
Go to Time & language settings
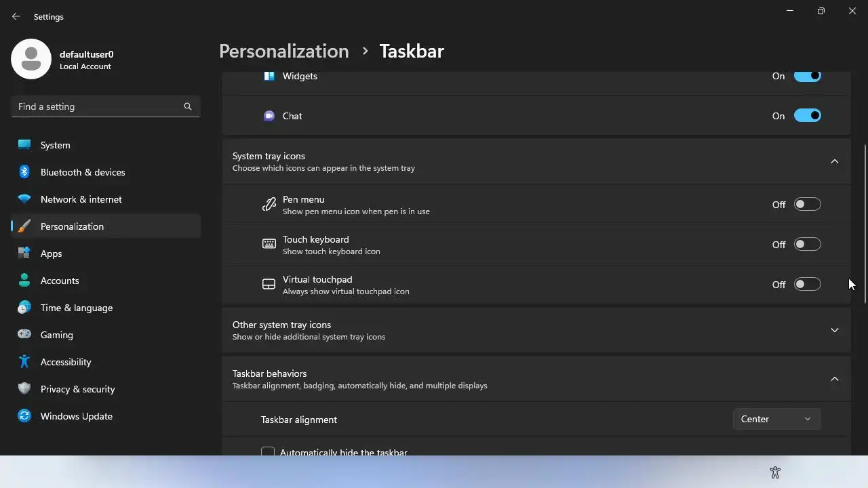(x=76, y=308)
